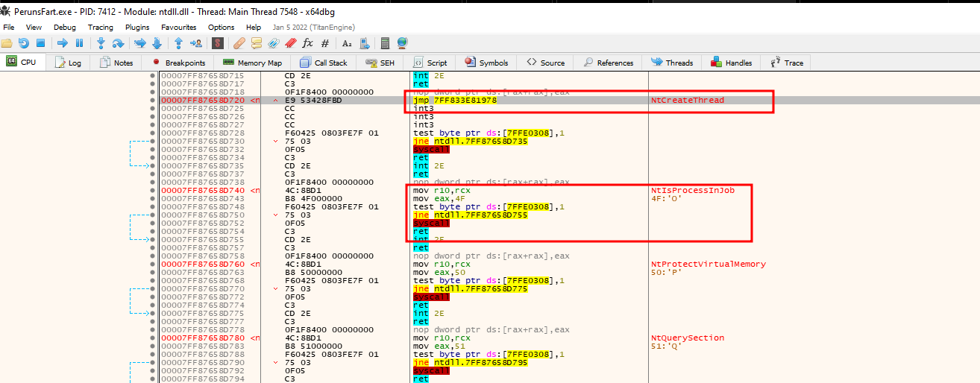This screenshot has height=383, width=980.
Task: Toggle breakpoint bullet at address 00007FF87658D760
Action: click(153, 265)
